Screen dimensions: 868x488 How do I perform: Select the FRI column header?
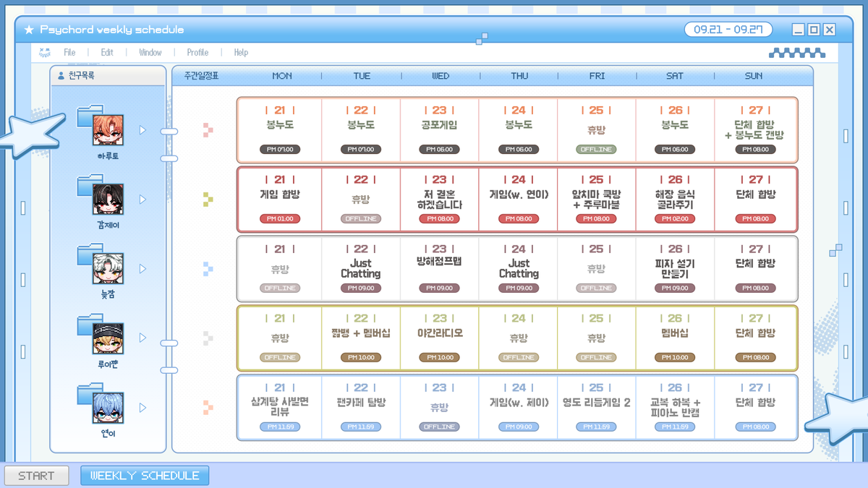tap(597, 76)
